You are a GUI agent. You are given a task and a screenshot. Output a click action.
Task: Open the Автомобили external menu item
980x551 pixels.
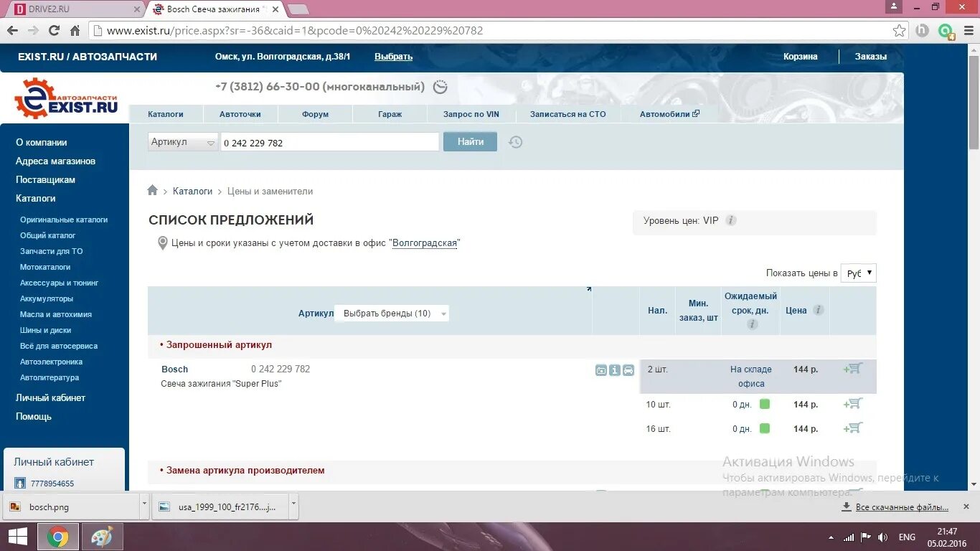(x=669, y=114)
